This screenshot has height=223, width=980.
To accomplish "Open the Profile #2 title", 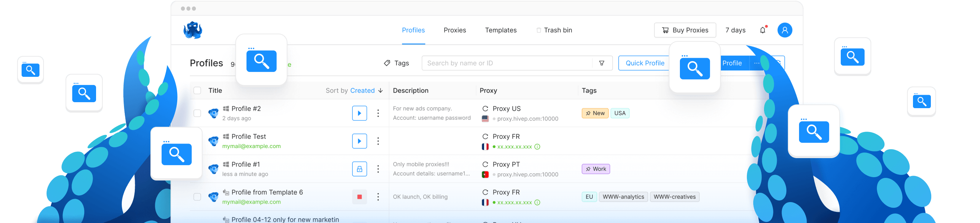I will [246, 109].
